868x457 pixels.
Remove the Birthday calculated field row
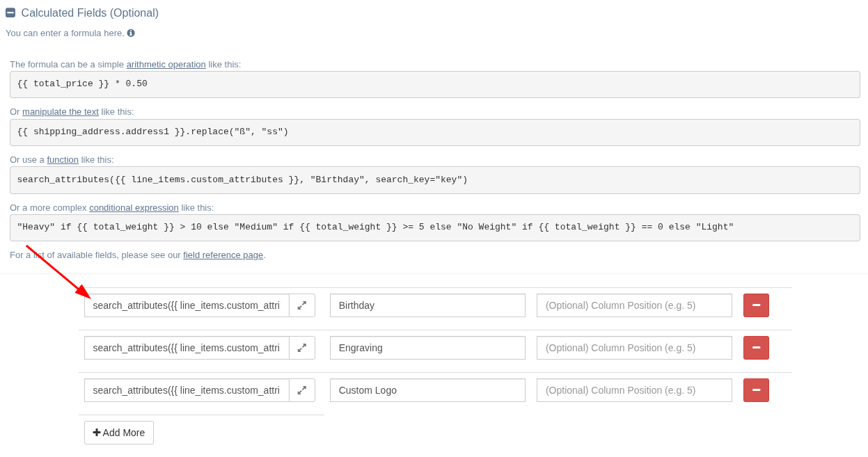coord(756,305)
